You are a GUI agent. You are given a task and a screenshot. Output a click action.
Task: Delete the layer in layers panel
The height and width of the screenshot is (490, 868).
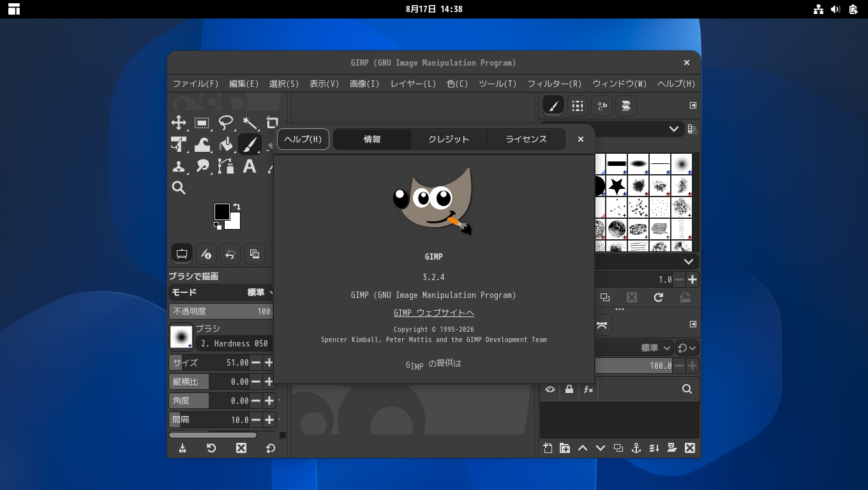pyautogui.click(x=690, y=448)
